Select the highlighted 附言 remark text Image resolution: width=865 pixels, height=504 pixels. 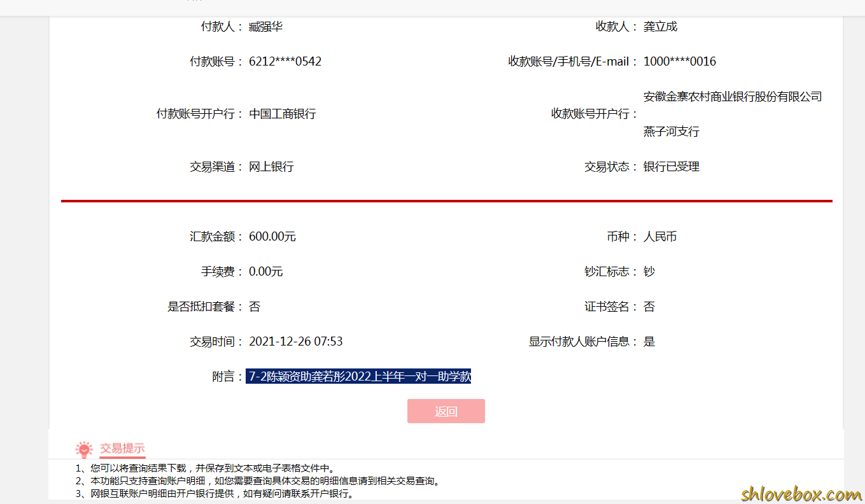[x=359, y=377]
